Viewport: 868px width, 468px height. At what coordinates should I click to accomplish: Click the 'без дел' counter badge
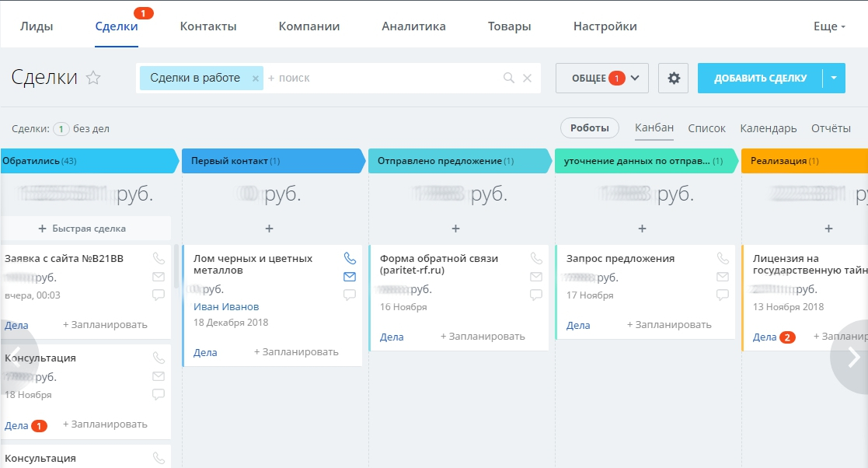[61, 128]
